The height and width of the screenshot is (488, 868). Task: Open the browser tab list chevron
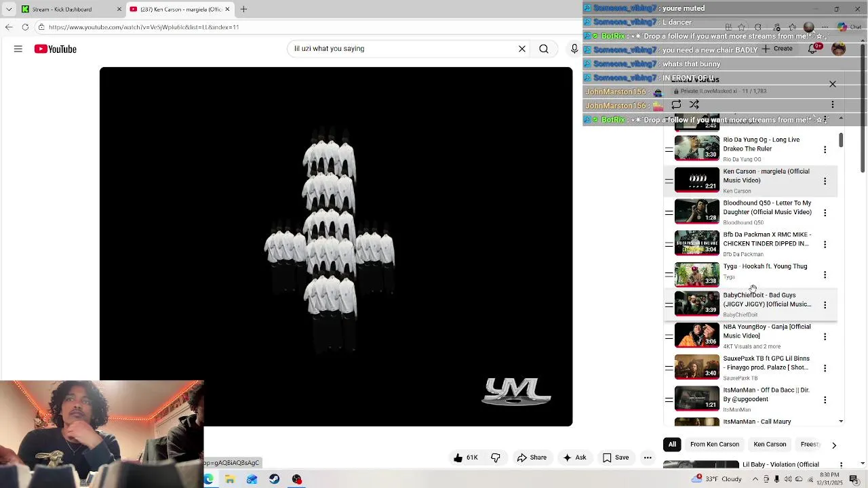pos(9,9)
